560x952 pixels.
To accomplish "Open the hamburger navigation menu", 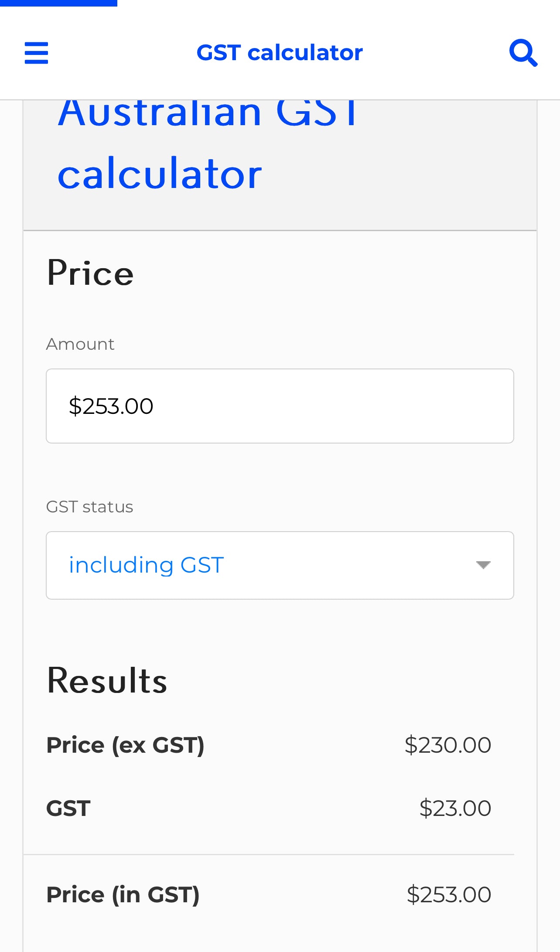I will pyautogui.click(x=36, y=53).
